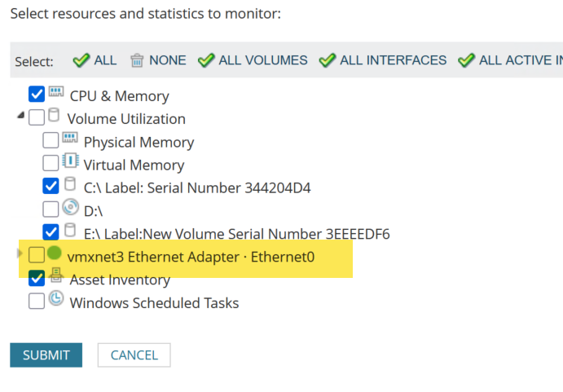Check the vmxnet3 Ethernet Adapter checkbox
This screenshot has height=392, width=563.
(37, 256)
